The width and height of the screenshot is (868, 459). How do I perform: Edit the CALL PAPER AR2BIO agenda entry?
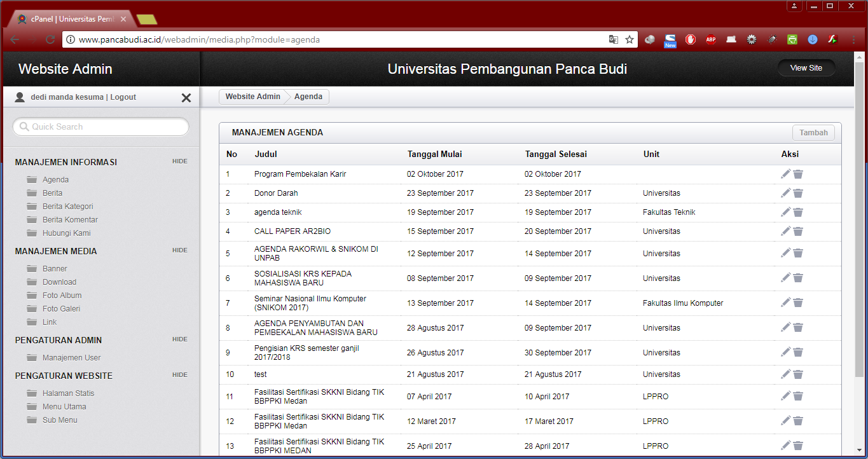pyautogui.click(x=786, y=231)
